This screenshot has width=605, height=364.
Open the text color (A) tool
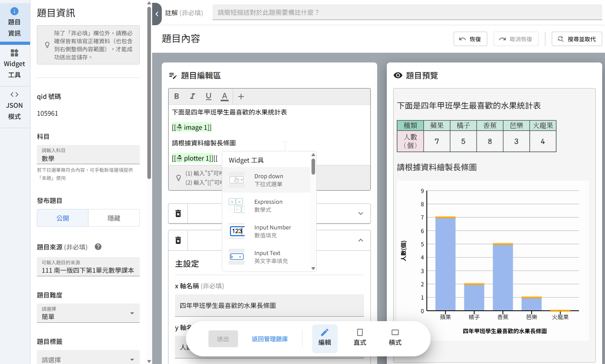click(x=225, y=96)
